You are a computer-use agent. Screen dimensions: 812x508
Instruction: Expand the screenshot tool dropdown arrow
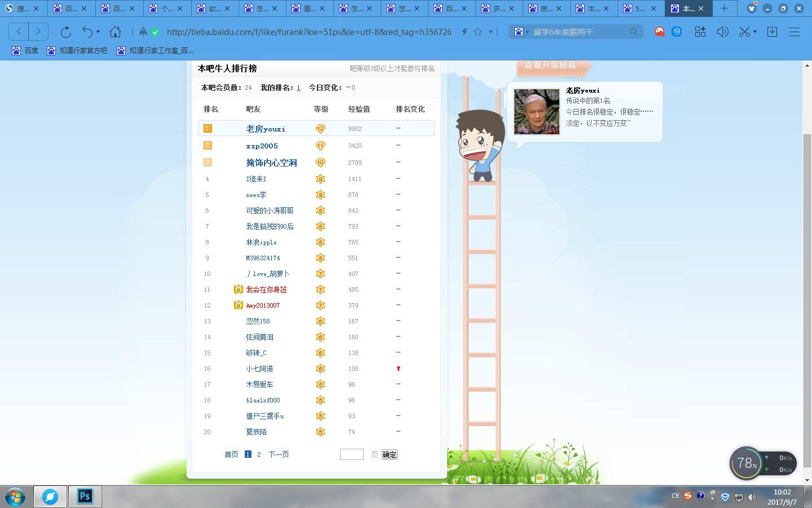point(754,32)
